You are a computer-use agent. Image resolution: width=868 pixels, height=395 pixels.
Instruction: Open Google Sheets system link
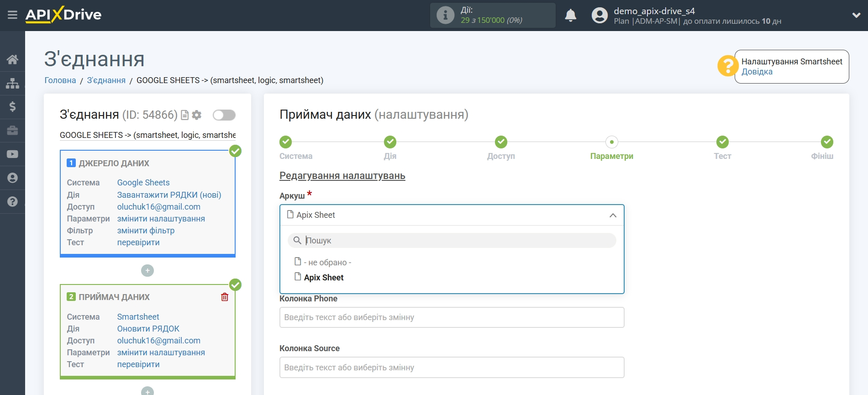pos(143,183)
